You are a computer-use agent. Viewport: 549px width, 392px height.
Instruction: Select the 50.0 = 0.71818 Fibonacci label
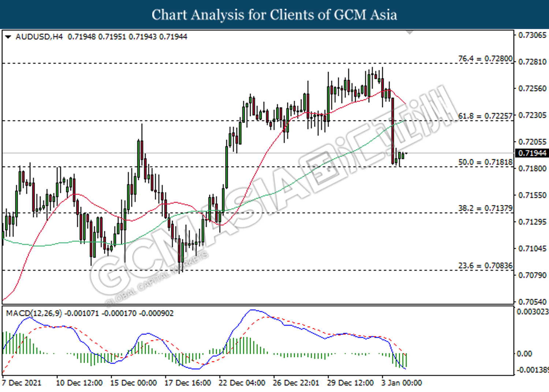[x=485, y=162]
